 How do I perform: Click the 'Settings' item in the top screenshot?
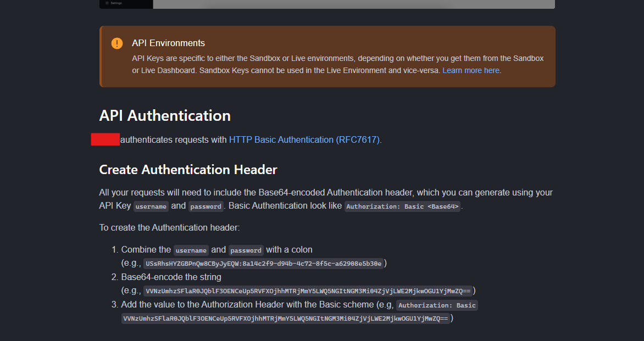point(116,3)
